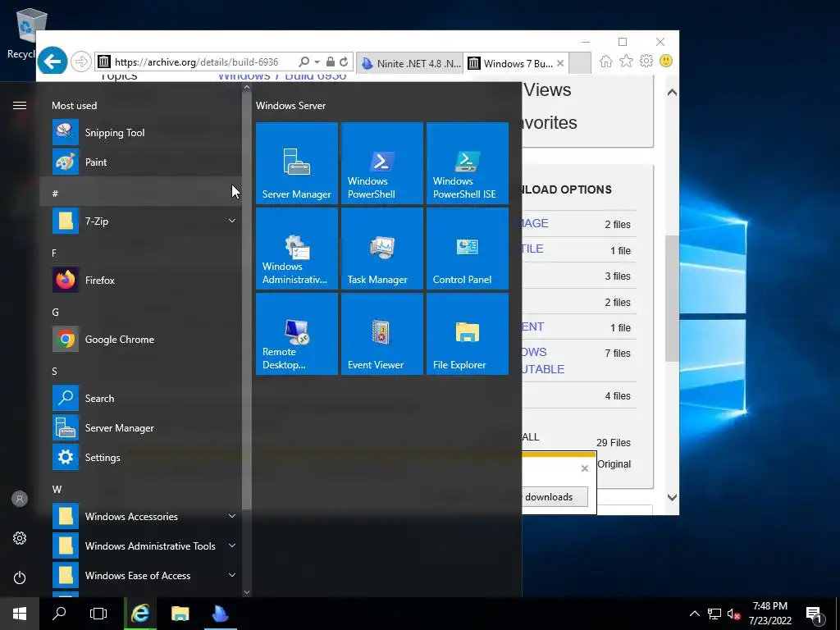Dismiss the IE download notification bar
Screen dimensions: 840x630
pyautogui.click(x=584, y=468)
